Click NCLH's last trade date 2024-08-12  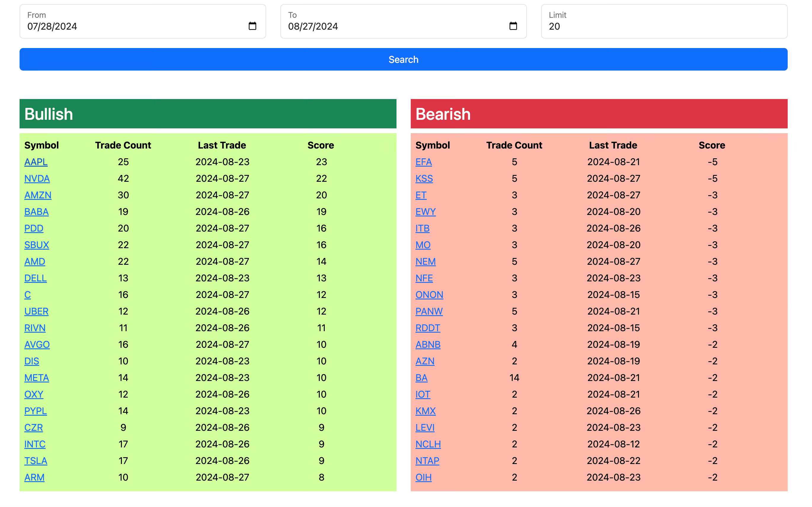pyautogui.click(x=613, y=444)
